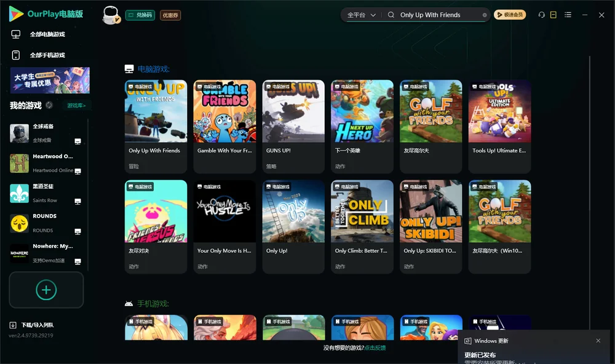Open the 友尽对决 game card
Screen dimensions: 615x364
156,227
